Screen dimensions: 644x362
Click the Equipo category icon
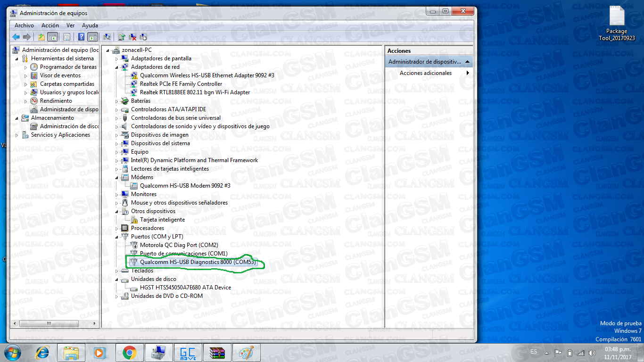coord(125,152)
